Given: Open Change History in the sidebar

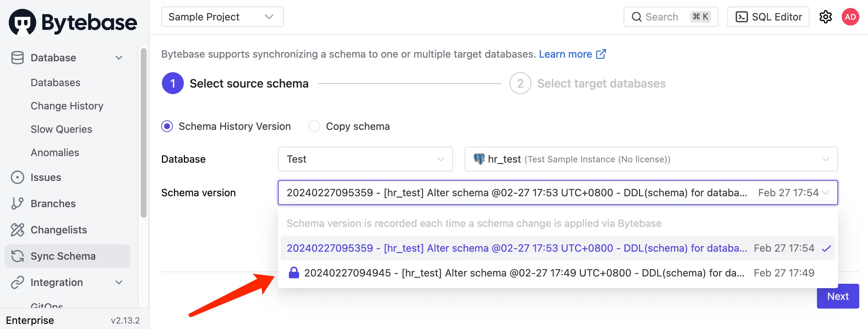Looking at the screenshot, I should (x=67, y=106).
